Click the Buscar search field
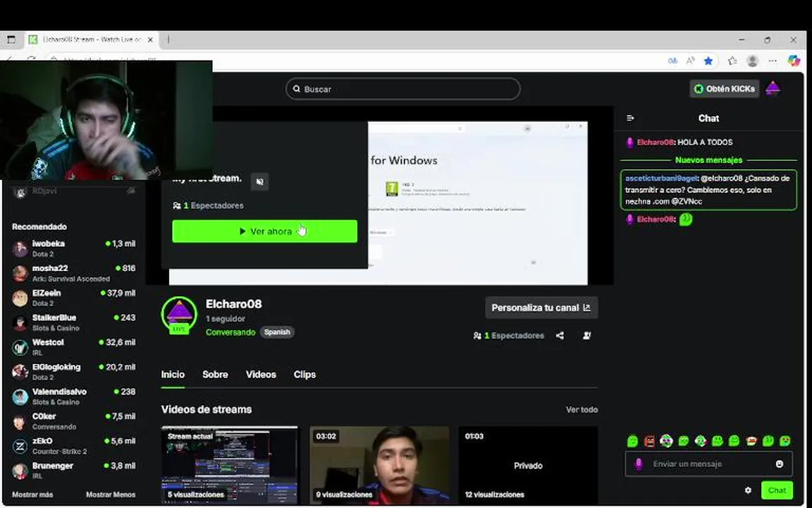The width and height of the screenshot is (812, 508). click(403, 89)
